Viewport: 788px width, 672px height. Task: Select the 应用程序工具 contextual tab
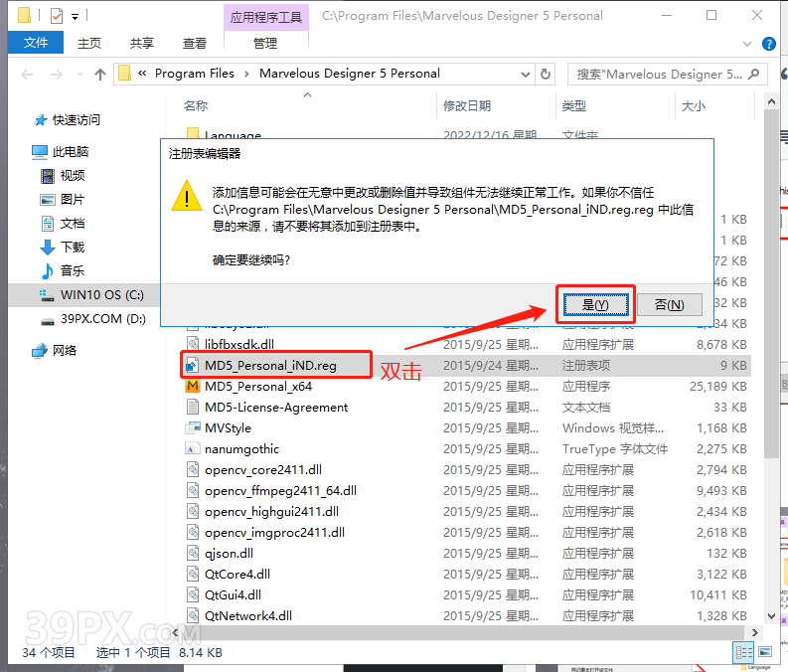(x=266, y=17)
